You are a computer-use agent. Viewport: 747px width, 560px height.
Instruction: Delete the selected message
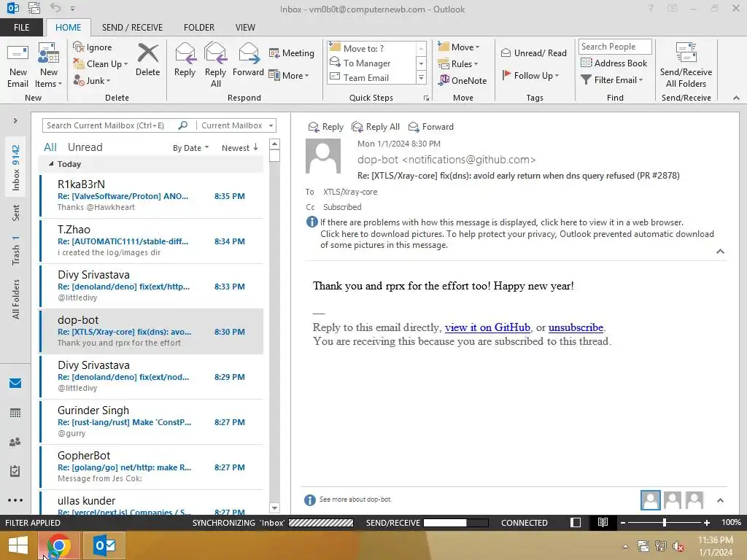[x=147, y=60]
